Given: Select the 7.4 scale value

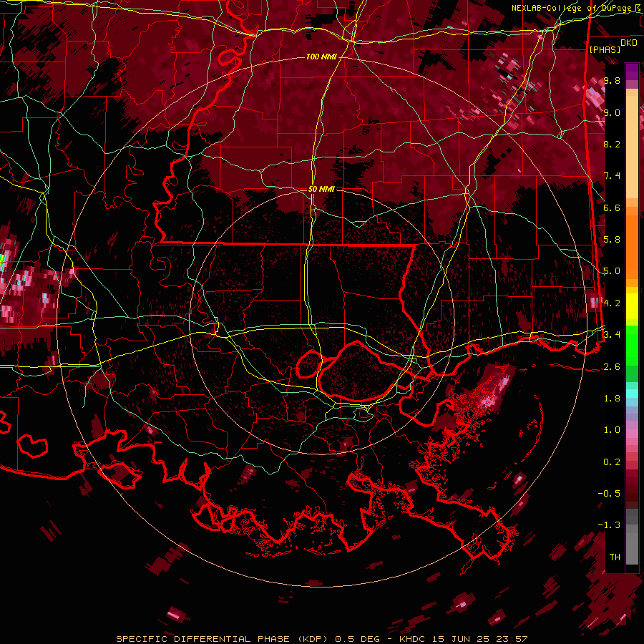Looking at the screenshot, I should click(x=612, y=176).
